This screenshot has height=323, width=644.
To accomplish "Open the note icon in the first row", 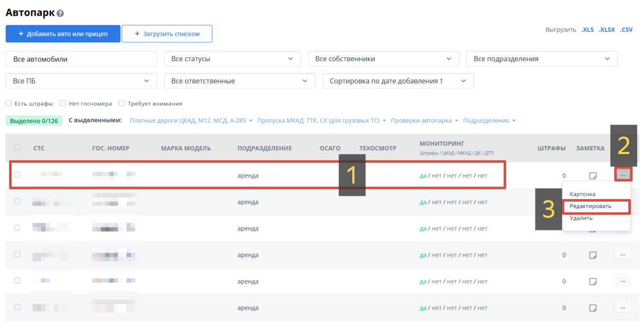I will coord(592,175).
